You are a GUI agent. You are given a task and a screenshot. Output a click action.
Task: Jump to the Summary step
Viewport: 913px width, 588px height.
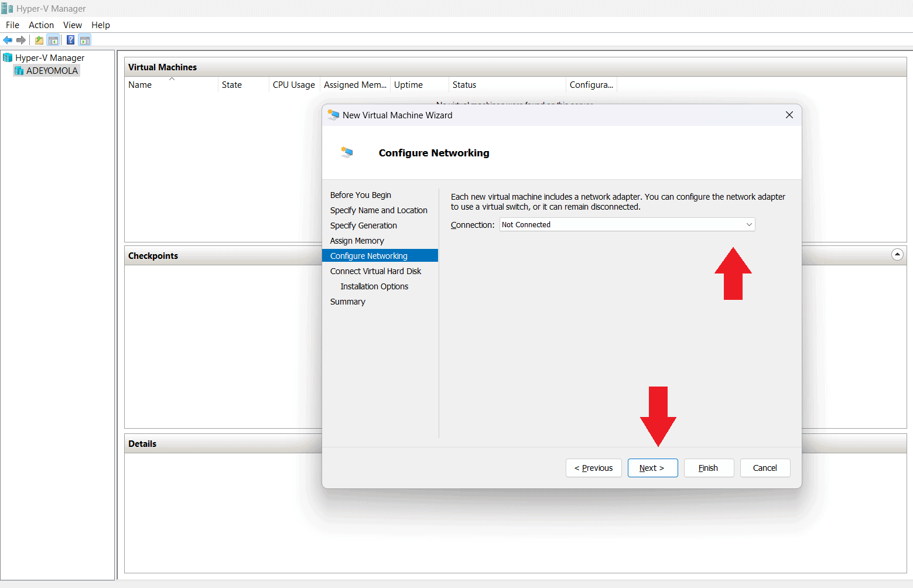348,302
